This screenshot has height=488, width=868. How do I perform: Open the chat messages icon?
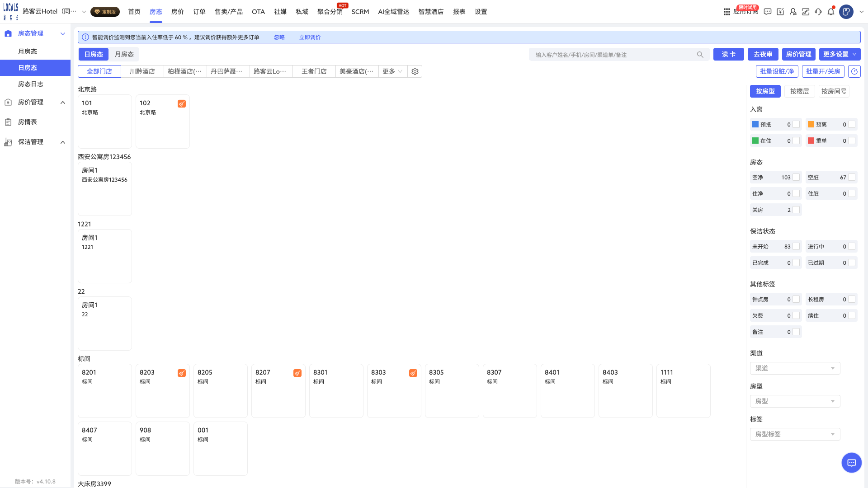pos(768,12)
